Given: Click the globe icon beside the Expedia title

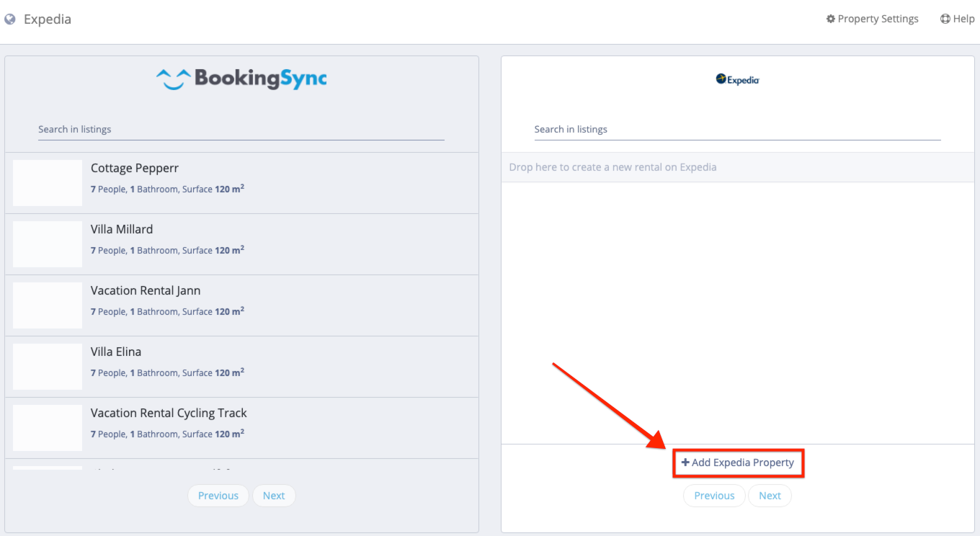Looking at the screenshot, I should (10, 19).
